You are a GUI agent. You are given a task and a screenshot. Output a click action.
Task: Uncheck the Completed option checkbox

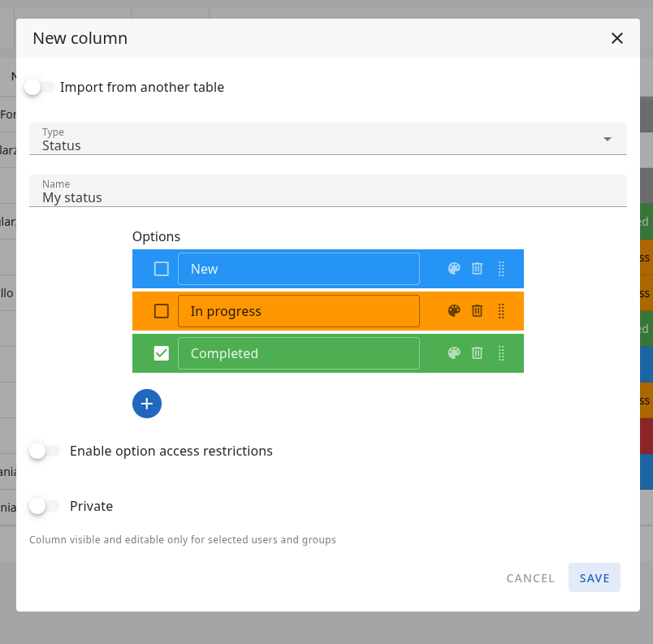162,353
